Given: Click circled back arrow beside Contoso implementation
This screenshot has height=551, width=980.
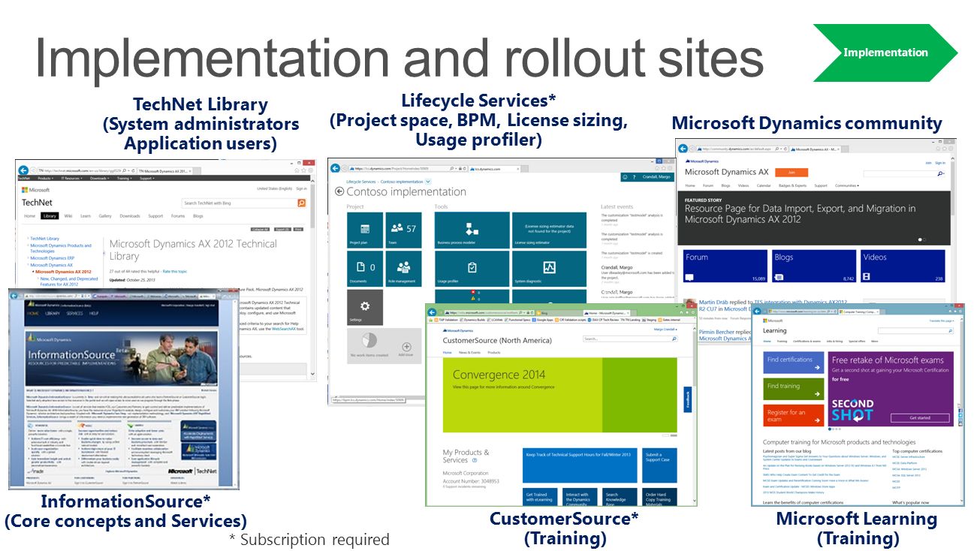Looking at the screenshot, I should coord(340,192).
